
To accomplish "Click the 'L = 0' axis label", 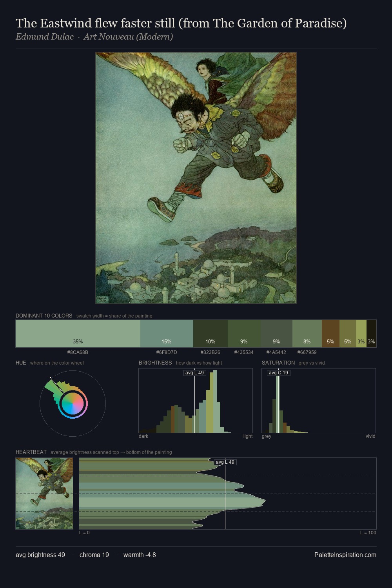I will click(x=84, y=533).
